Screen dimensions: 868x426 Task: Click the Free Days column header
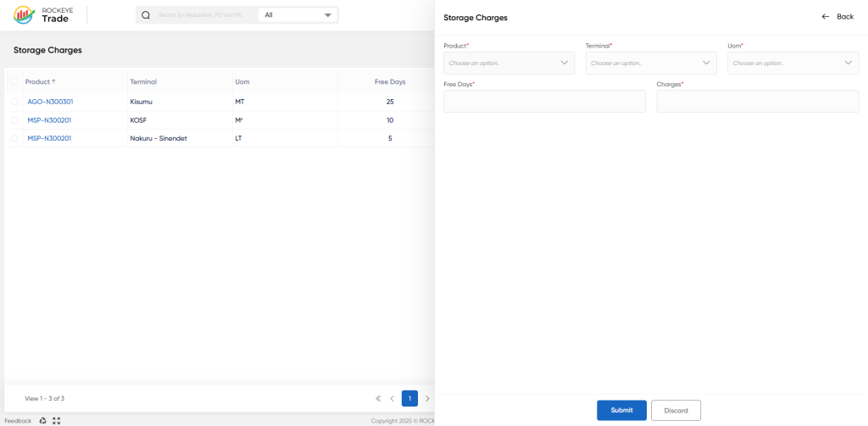[x=390, y=82]
